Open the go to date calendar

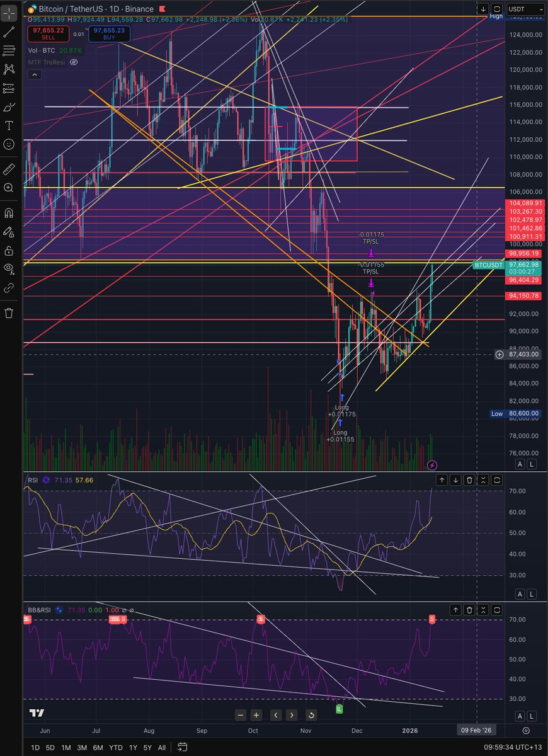coord(182,747)
